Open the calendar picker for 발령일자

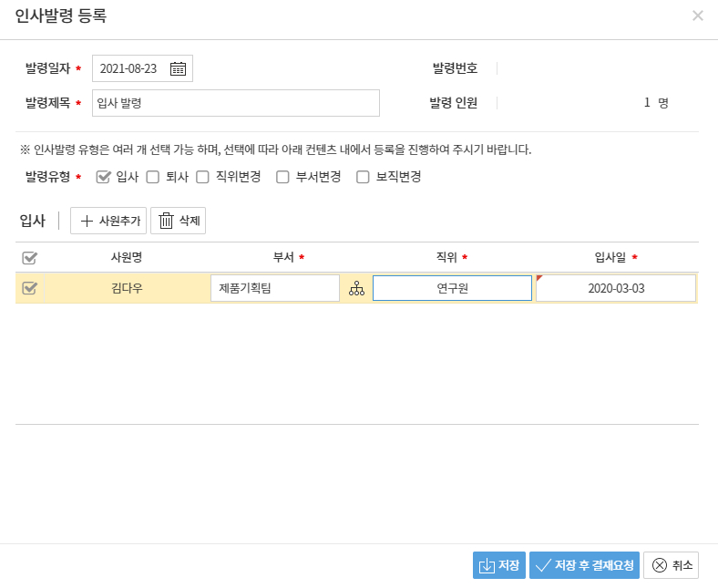[179, 68]
